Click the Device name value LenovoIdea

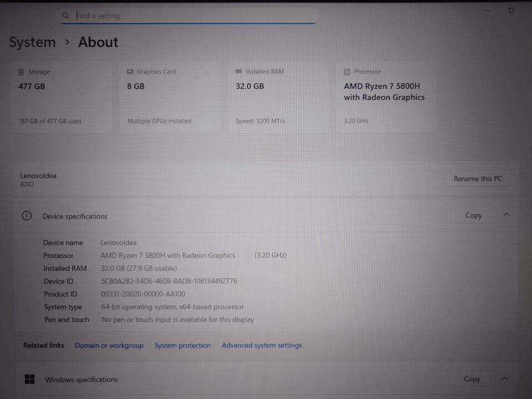(x=119, y=243)
